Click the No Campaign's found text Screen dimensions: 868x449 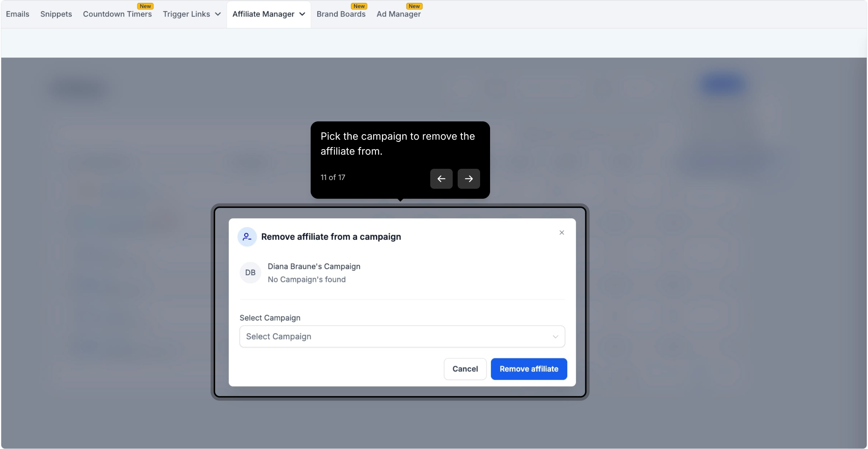pyautogui.click(x=306, y=279)
